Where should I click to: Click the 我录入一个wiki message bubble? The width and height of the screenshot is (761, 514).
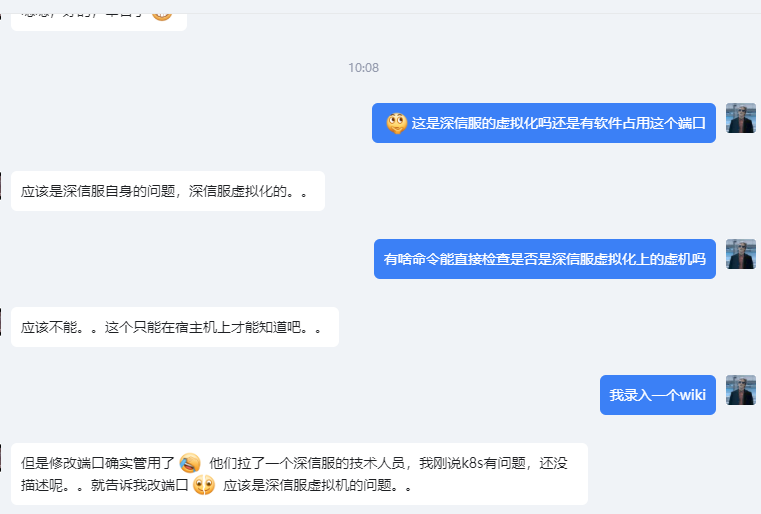(x=657, y=395)
